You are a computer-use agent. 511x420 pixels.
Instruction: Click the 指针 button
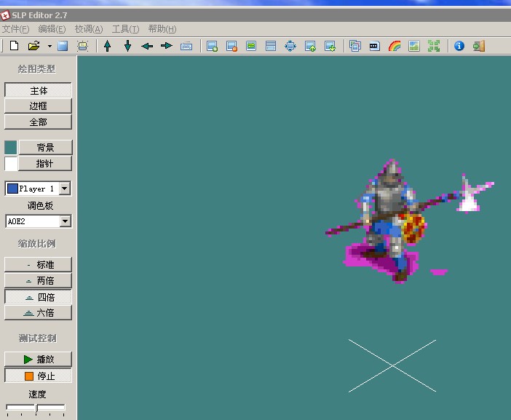(x=45, y=163)
